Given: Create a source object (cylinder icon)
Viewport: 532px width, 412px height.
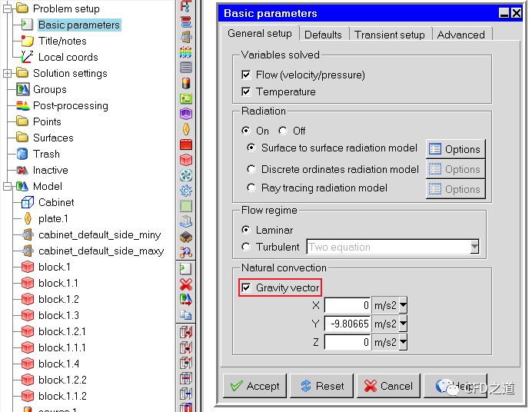Looking at the screenshot, I should [186, 83].
